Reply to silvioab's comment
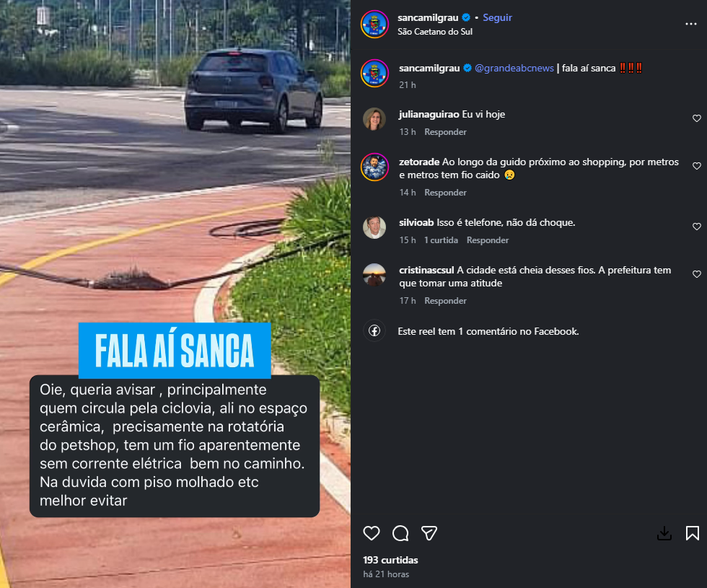Image resolution: width=707 pixels, height=588 pixels. (x=488, y=240)
